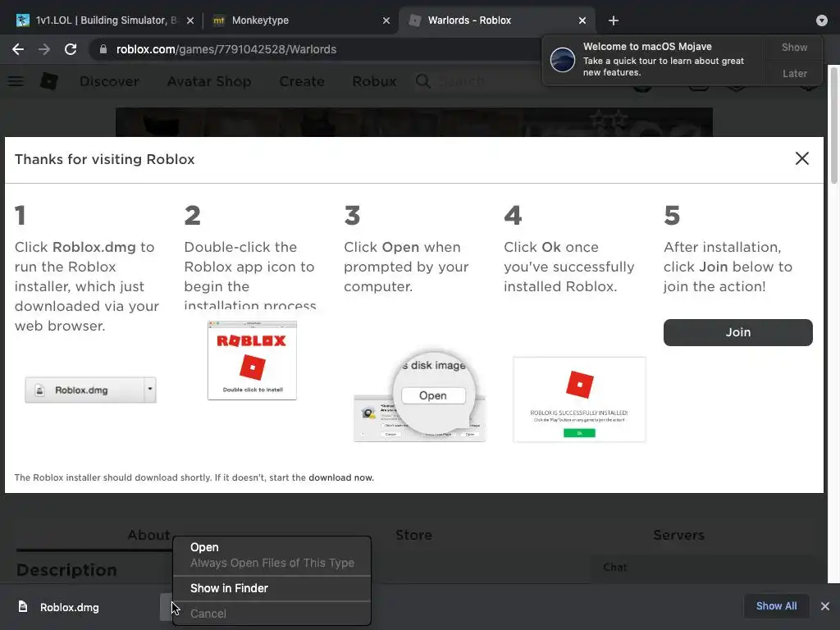Screen dimensions: 840x630
Task: Click the Join button
Action: click(737, 332)
